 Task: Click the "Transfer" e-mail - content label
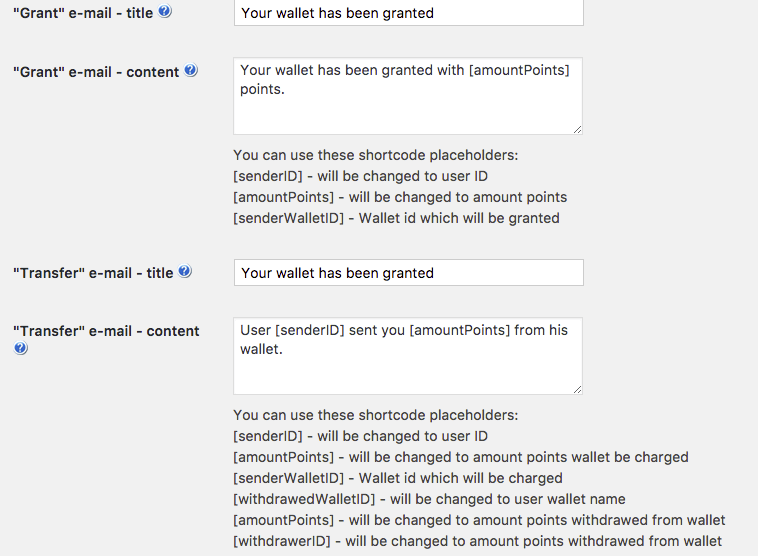(106, 331)
